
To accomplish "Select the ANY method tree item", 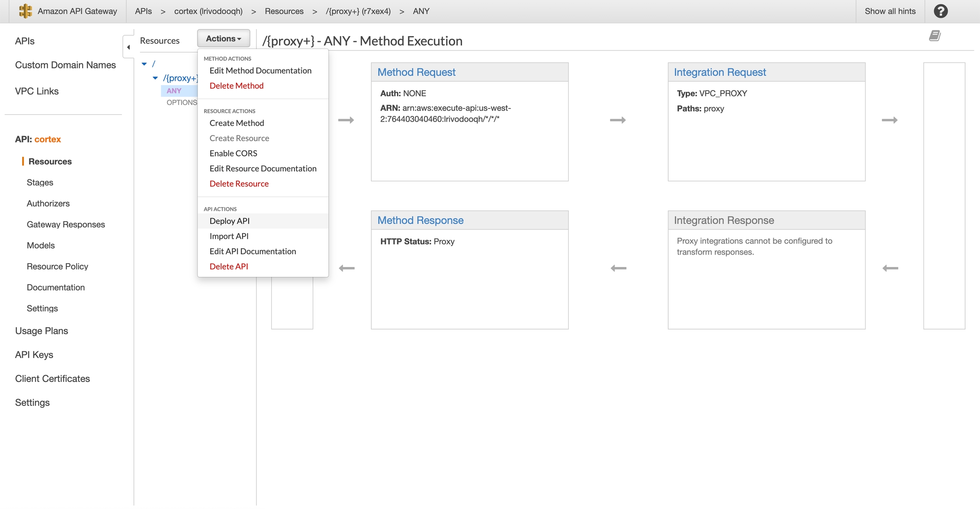I will (174, 91).
